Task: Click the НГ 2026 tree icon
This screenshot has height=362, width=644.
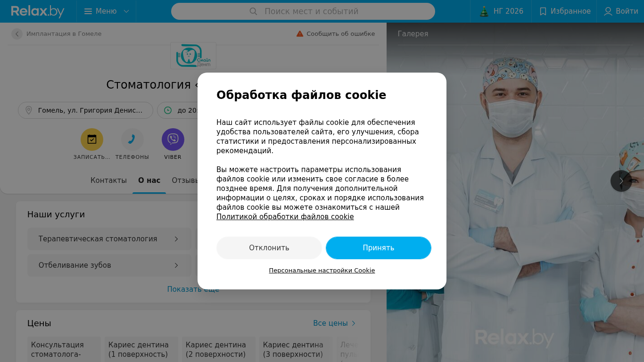Action: [484, 11]
